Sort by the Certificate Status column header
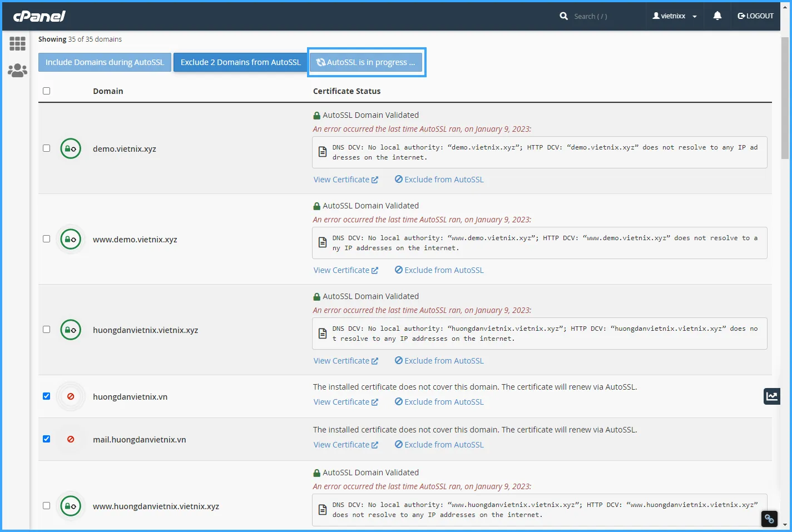 [x=346, y=91]
